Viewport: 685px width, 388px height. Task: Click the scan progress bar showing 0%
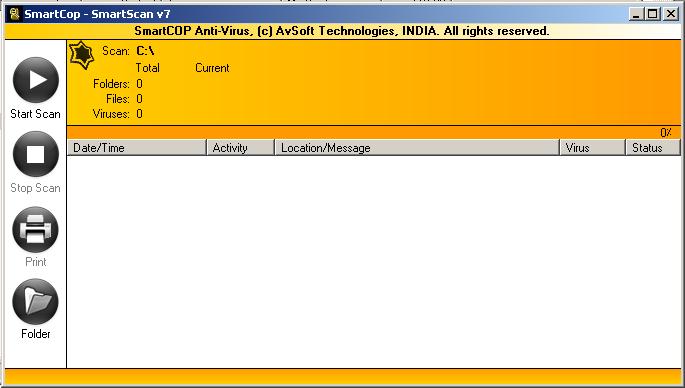coord(374,132)
